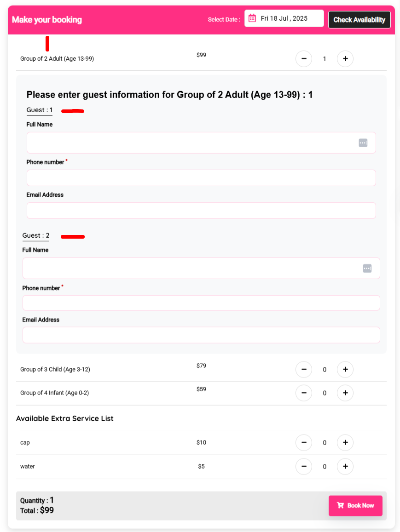Screen dimensions: 400x532
Task: Focus Guest 2 Email Address field
Action: click(x=201, y=335)
